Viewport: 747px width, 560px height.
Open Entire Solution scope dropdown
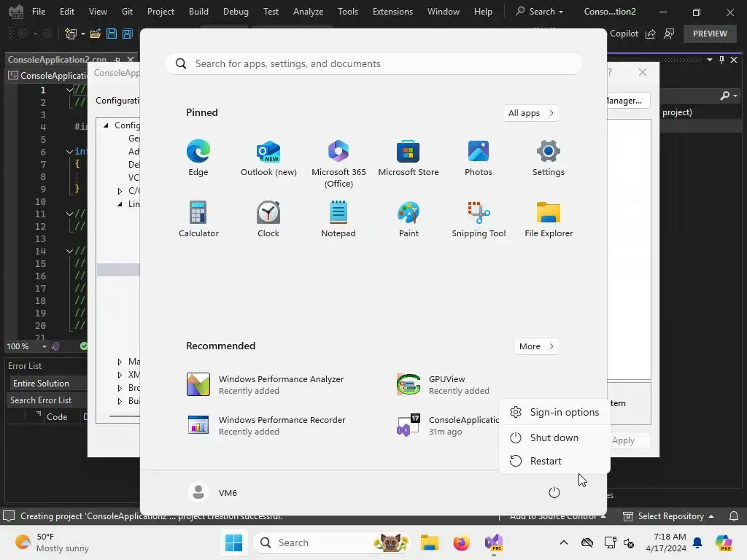click(x=49, y=384)
